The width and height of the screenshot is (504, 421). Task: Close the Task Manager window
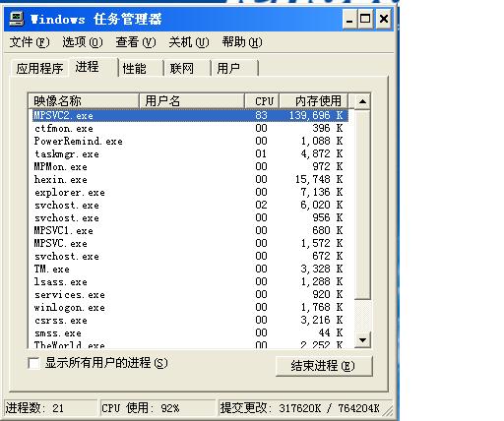point(384,20)
